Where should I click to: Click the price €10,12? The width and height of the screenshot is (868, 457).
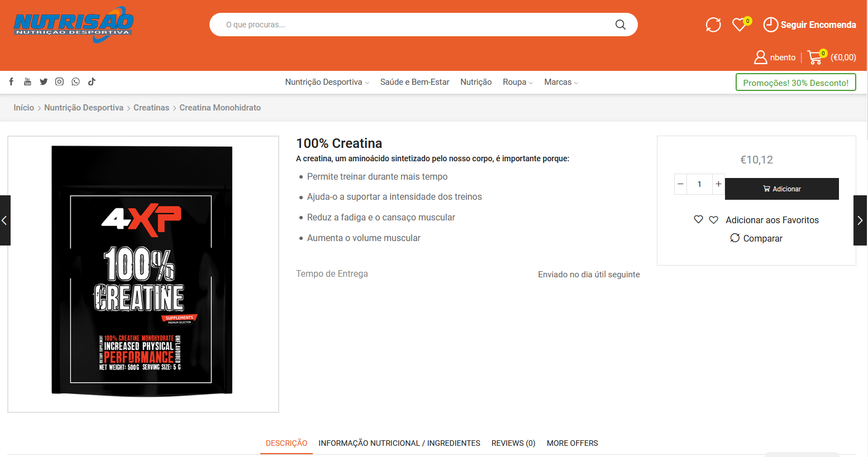757,160
